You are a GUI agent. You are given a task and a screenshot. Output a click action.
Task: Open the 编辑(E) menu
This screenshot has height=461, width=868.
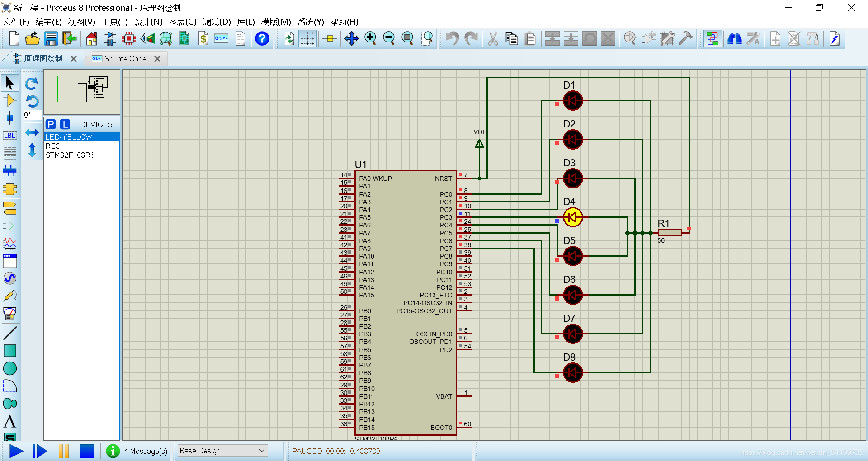49,22
